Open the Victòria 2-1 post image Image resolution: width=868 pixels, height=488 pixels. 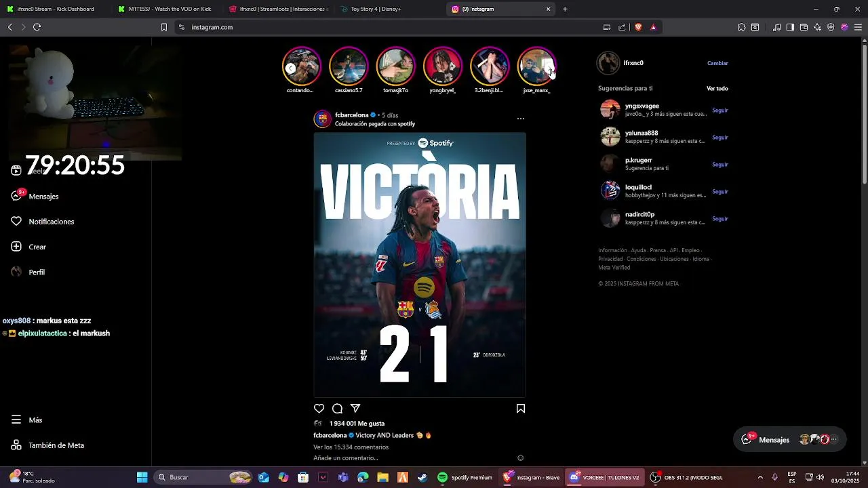[420, 264]
